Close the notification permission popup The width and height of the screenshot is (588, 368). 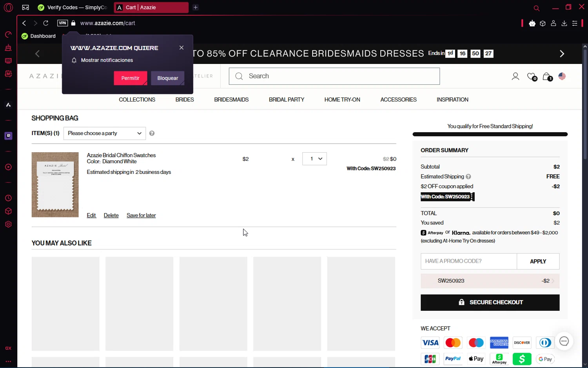[181, 47]
